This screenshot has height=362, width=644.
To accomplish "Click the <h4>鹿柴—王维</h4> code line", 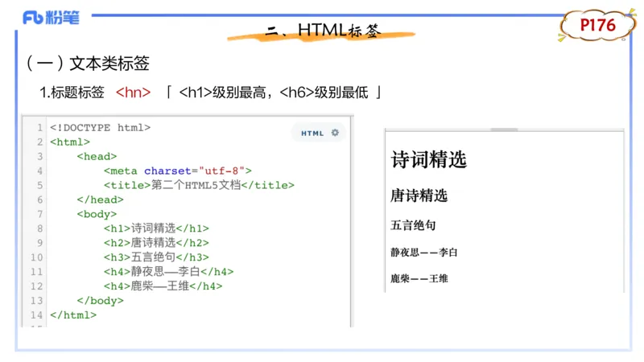I will [163, 286].
